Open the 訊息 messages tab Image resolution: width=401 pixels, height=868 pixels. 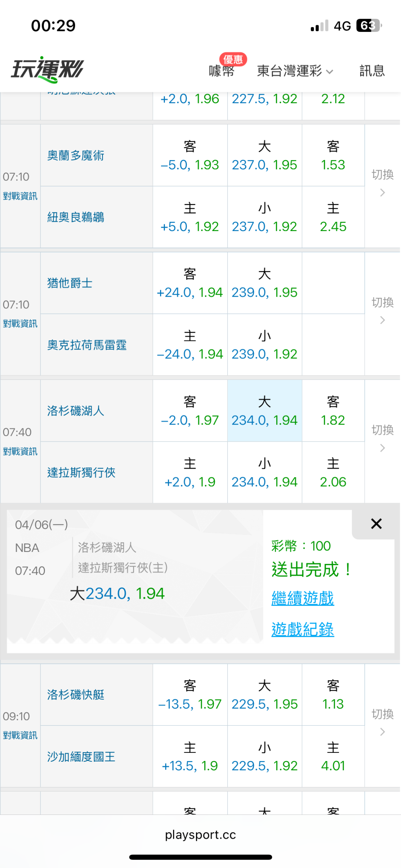372,71
